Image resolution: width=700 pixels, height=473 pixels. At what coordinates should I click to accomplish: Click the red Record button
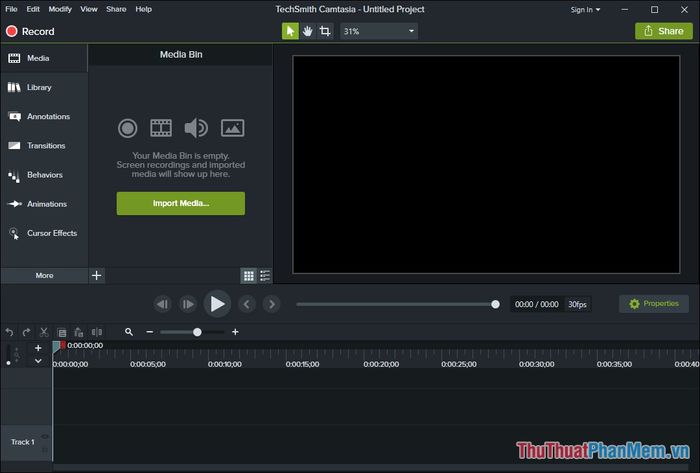(30, 31)
